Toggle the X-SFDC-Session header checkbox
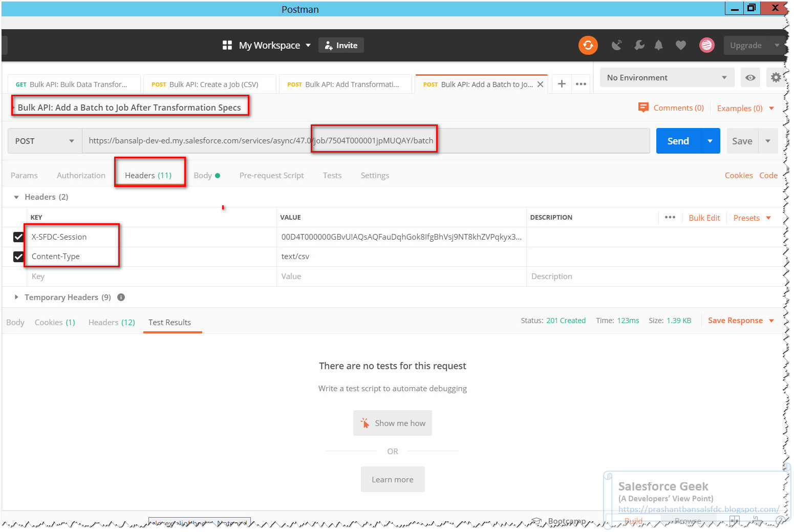The height and width of the screenshot is (532, 794). tap(18, 237)
